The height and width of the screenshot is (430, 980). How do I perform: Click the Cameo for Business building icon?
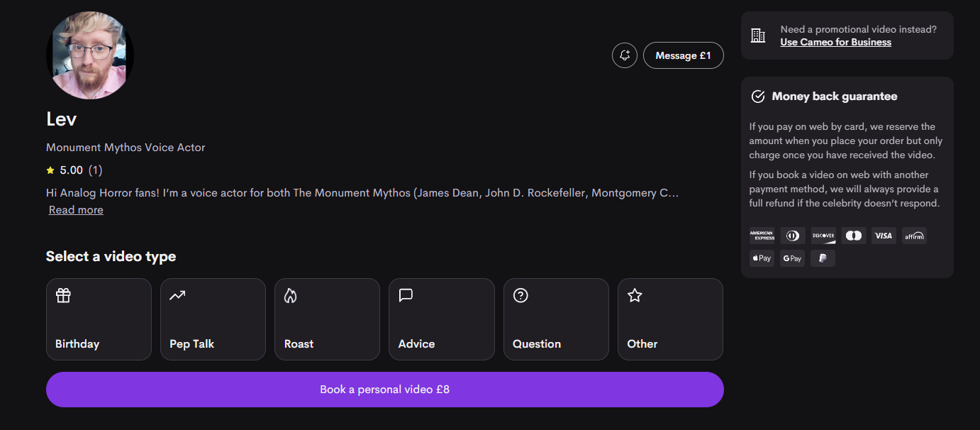click(x=758, y=35)
